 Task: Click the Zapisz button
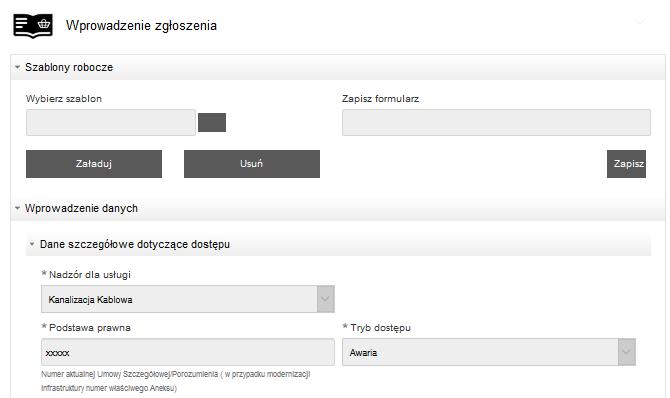coord(626,164)
